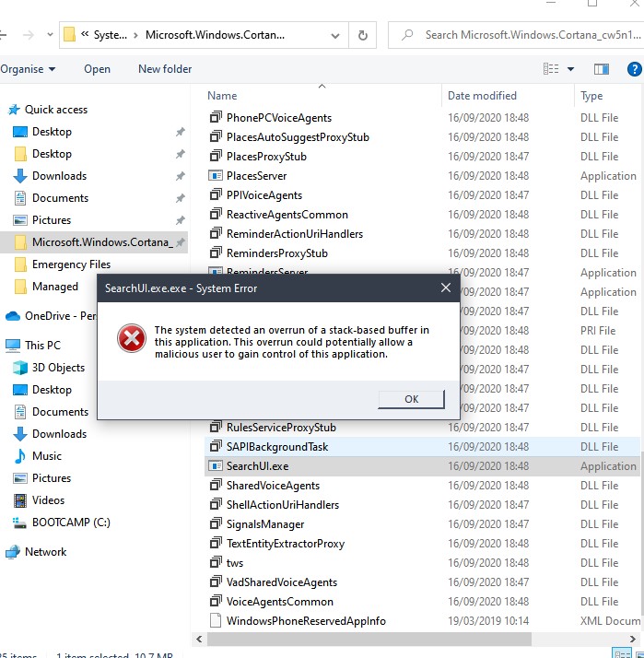Open the recent locations dropdown arrow
Screen dimensions: 644x658
coord(51,34)
